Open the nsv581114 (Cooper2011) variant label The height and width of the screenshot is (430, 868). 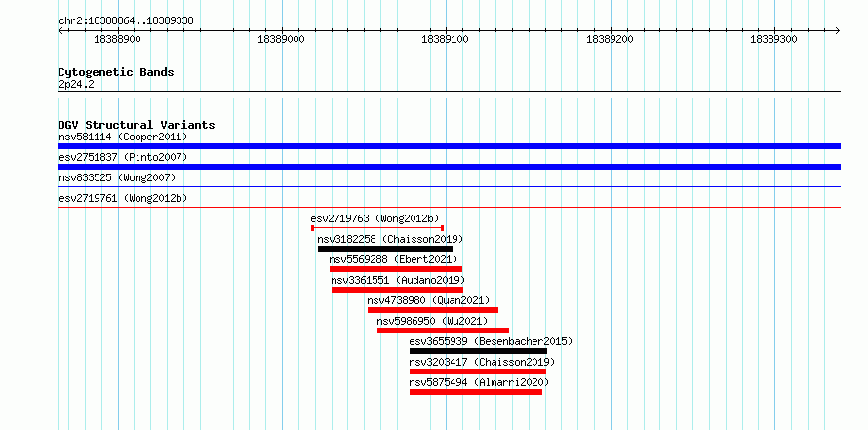(123, 137)
